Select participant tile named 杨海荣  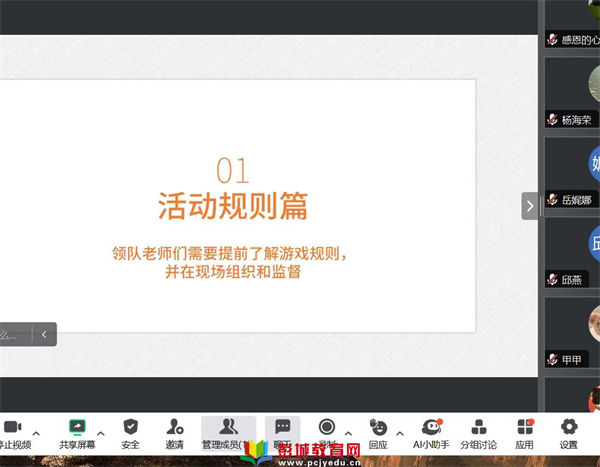(572, 93)
